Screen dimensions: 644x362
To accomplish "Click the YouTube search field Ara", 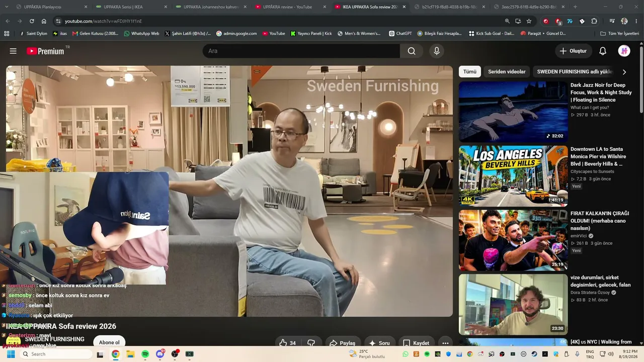I will (x=301, y=51).
